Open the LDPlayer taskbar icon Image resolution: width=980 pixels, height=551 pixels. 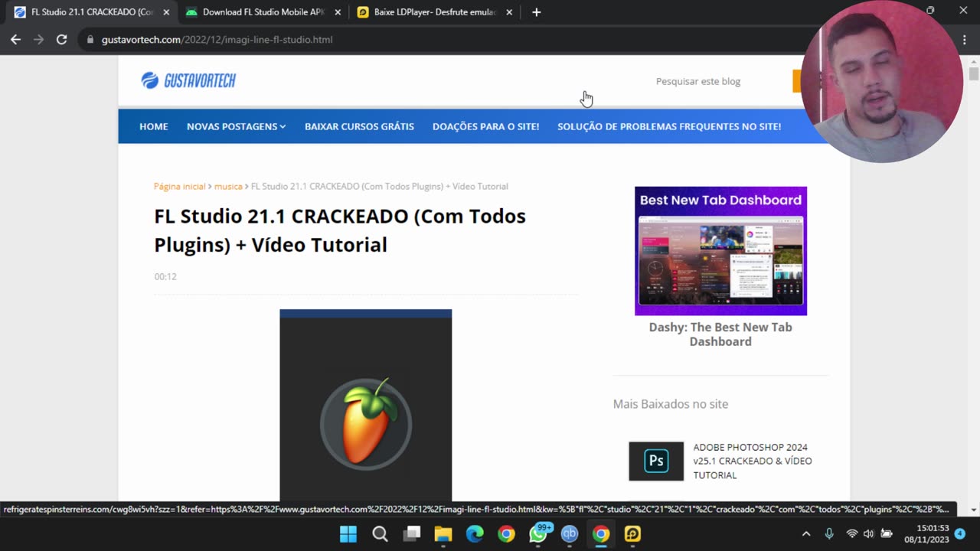coord(632,533)
